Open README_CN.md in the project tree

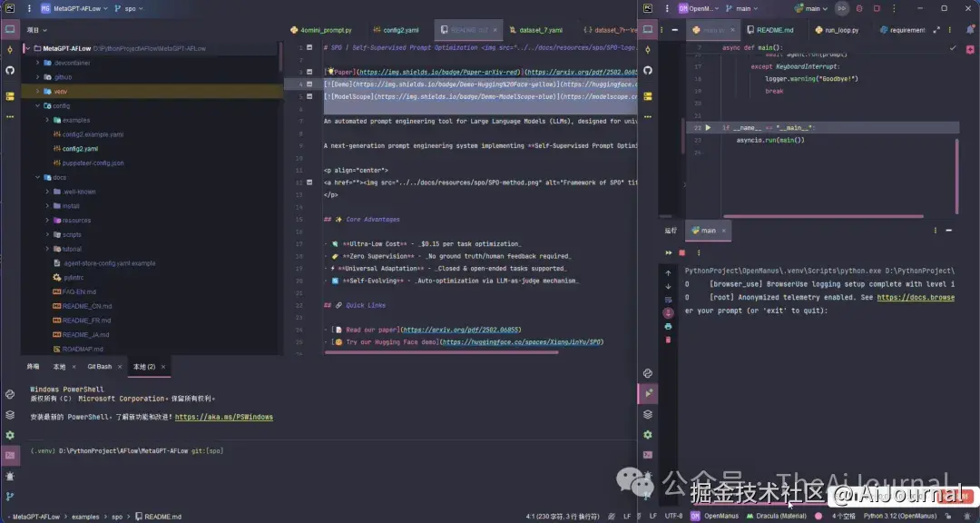[86, 306]
